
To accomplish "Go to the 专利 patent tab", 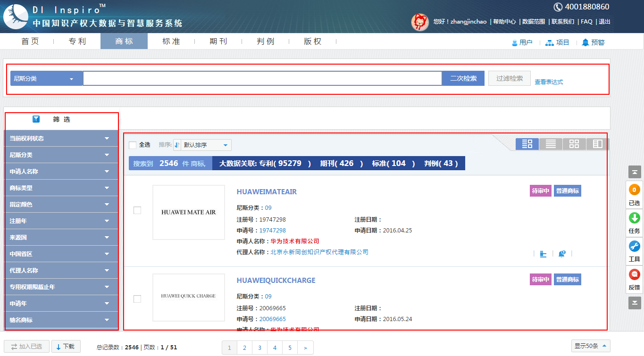I will pyautogui.click(x=77, y=41).
